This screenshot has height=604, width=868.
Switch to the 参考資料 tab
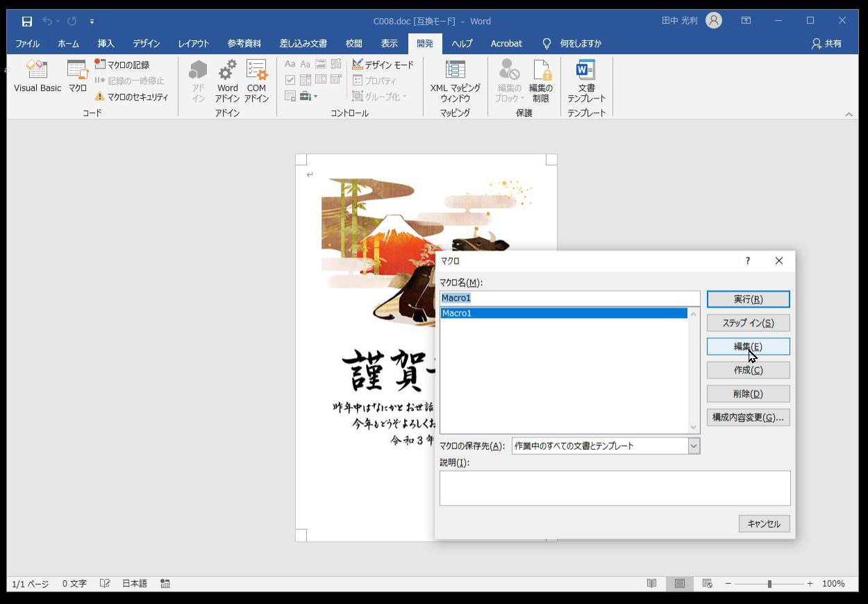[x=244, y=44]
